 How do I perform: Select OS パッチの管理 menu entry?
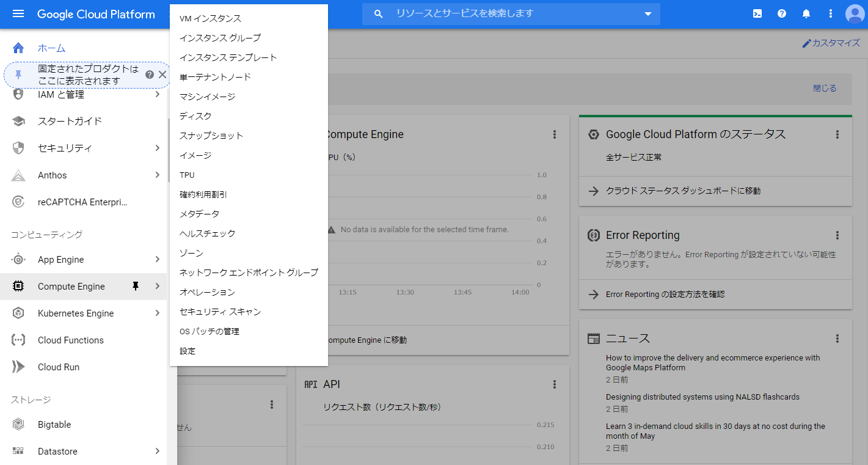click(249, 331)
